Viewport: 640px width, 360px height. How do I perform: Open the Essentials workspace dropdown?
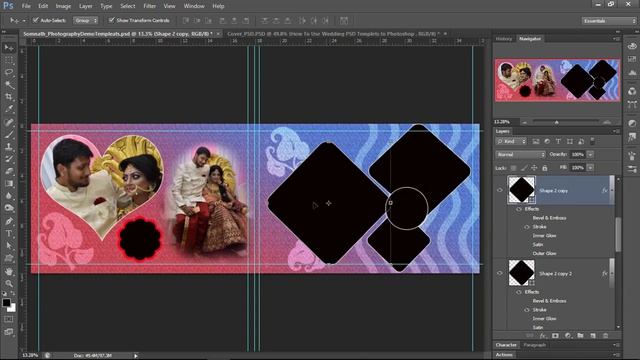click(x=609, y=20)
